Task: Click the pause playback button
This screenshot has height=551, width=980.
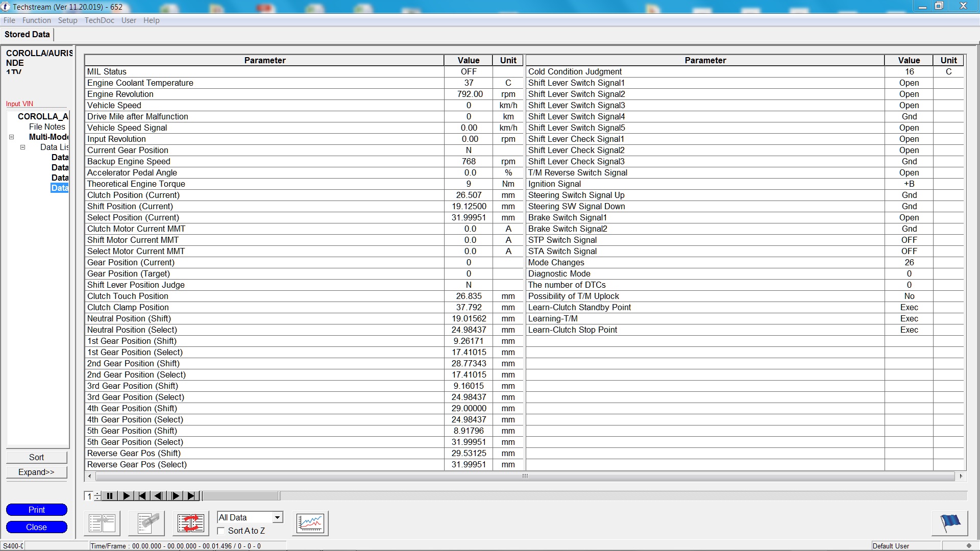Action: (x=109, y=496)
